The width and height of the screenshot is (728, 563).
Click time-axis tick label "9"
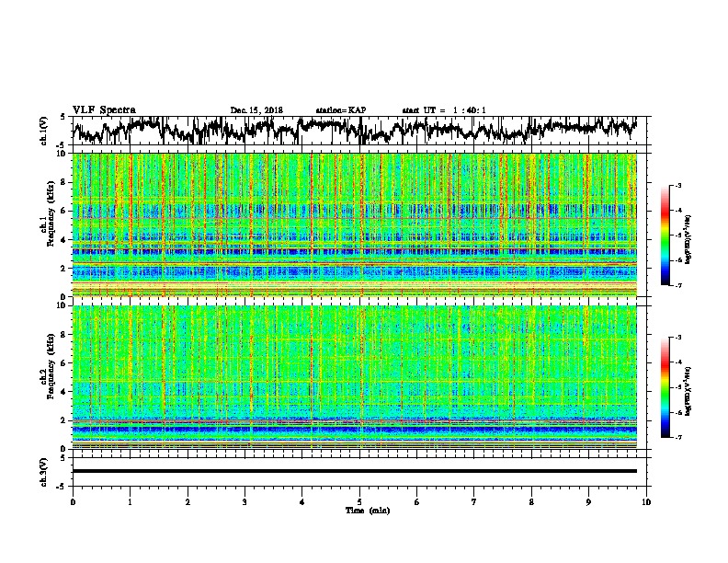588,502
